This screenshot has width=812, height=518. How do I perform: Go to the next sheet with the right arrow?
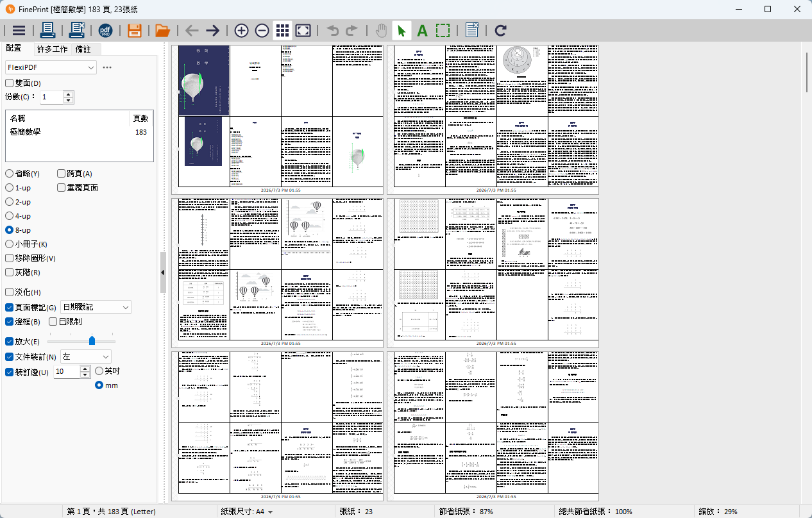click(212, 30)
